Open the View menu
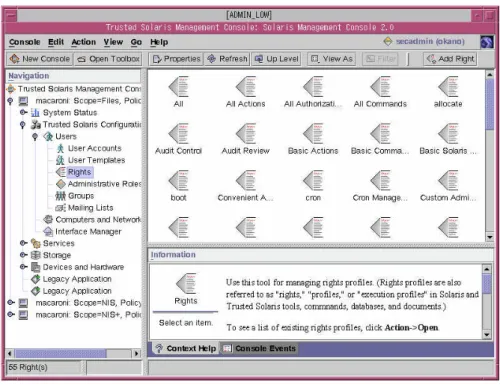Screen dimensions: 500x385 (113, 42)
